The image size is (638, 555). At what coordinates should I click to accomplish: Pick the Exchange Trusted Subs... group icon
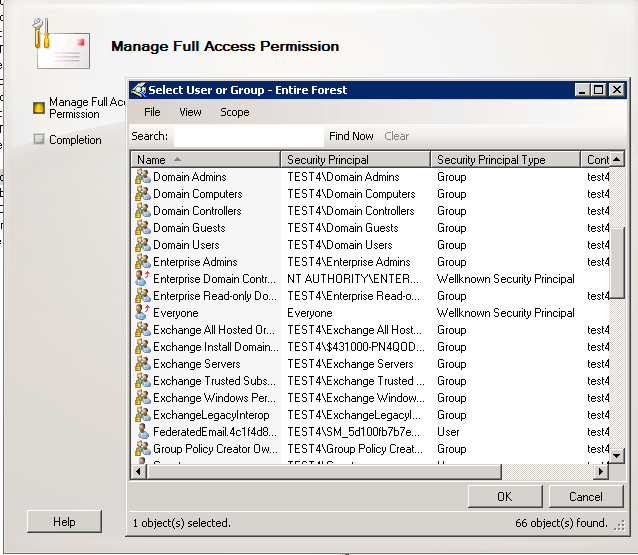143,380
